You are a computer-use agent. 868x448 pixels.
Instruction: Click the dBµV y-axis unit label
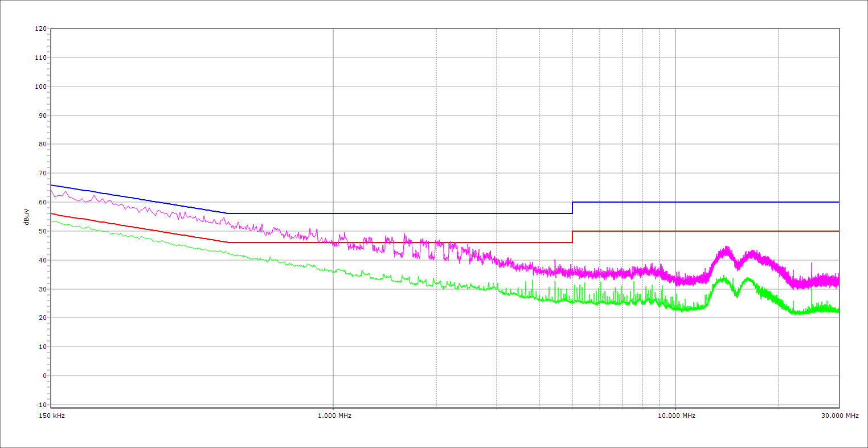coord(27,216)
